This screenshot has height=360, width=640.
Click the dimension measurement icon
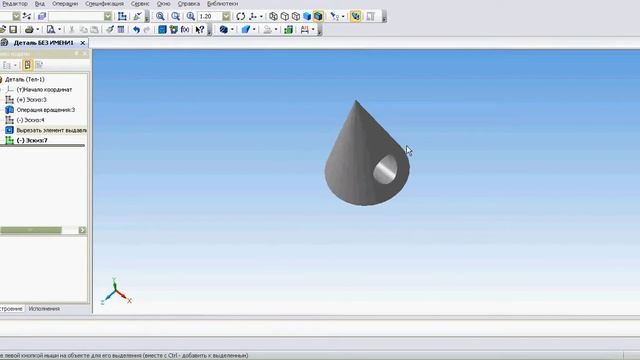tap(304, 29)
